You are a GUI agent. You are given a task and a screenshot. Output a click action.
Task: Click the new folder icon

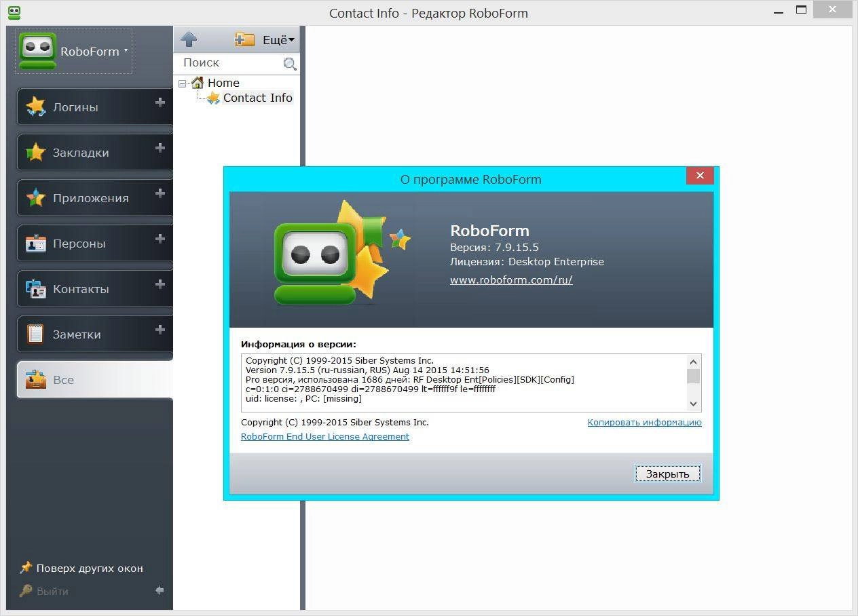click(x=244, y=39)
